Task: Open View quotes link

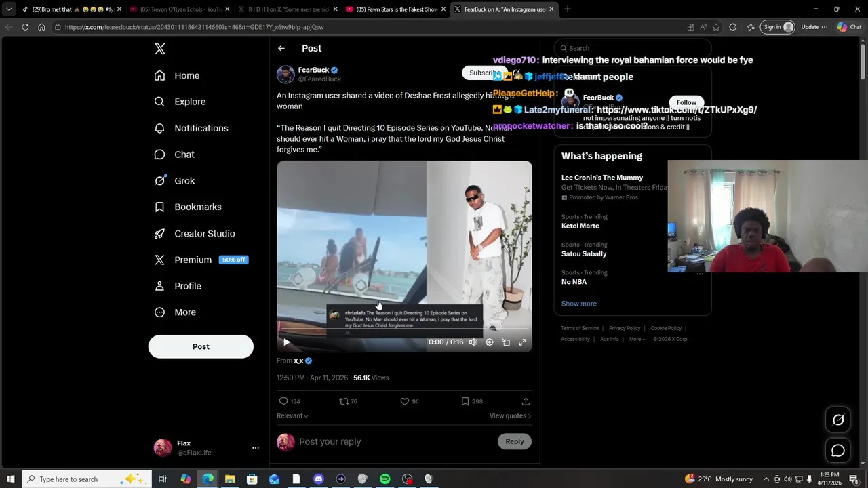Action: [x=510, y=415]
